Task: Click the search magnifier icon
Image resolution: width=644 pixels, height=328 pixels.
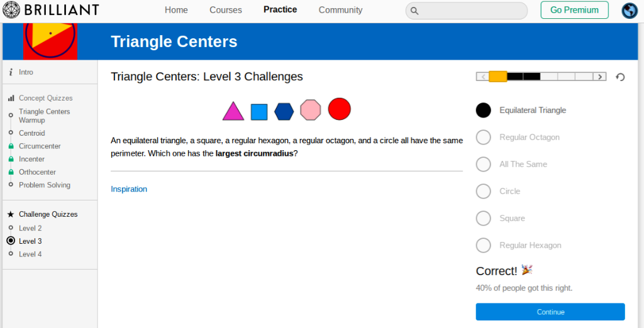Action: [414, 11]
